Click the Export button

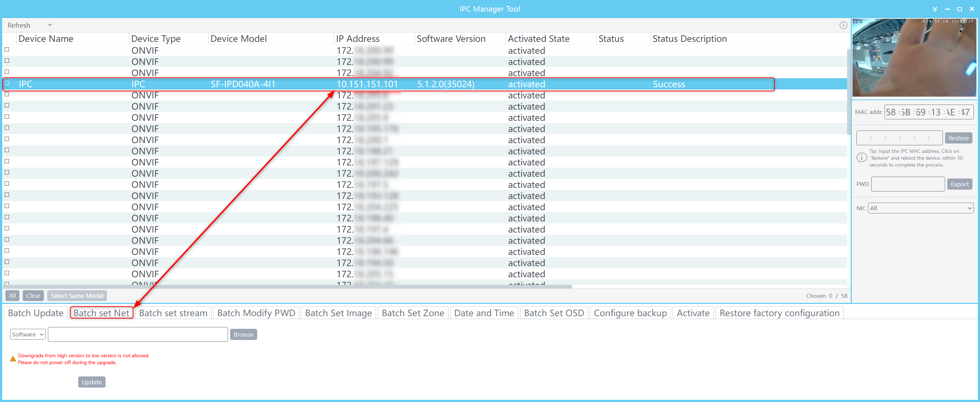[959, 184]
